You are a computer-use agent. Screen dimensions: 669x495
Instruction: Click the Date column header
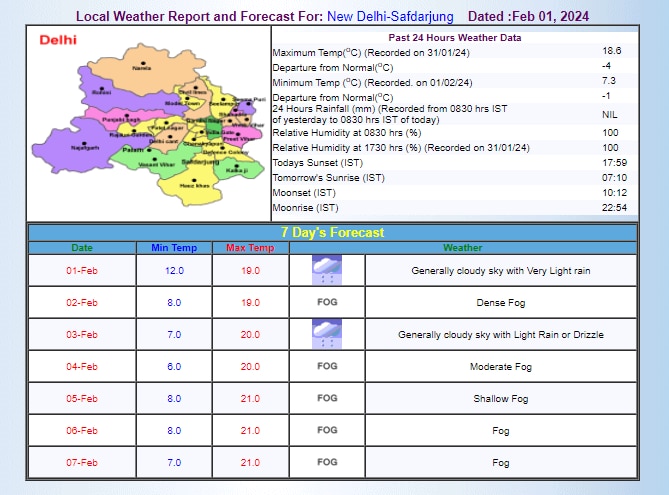(x=82, y=248)
